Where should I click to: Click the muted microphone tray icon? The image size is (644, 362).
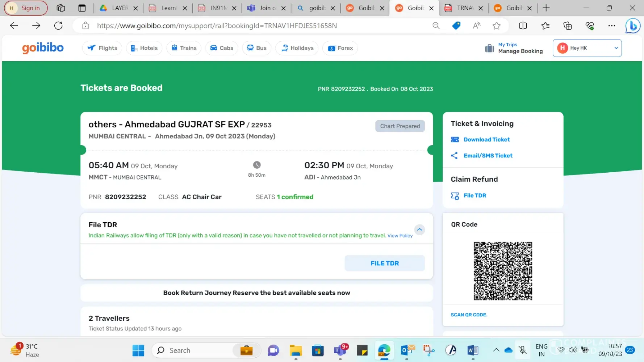(522, 350)
